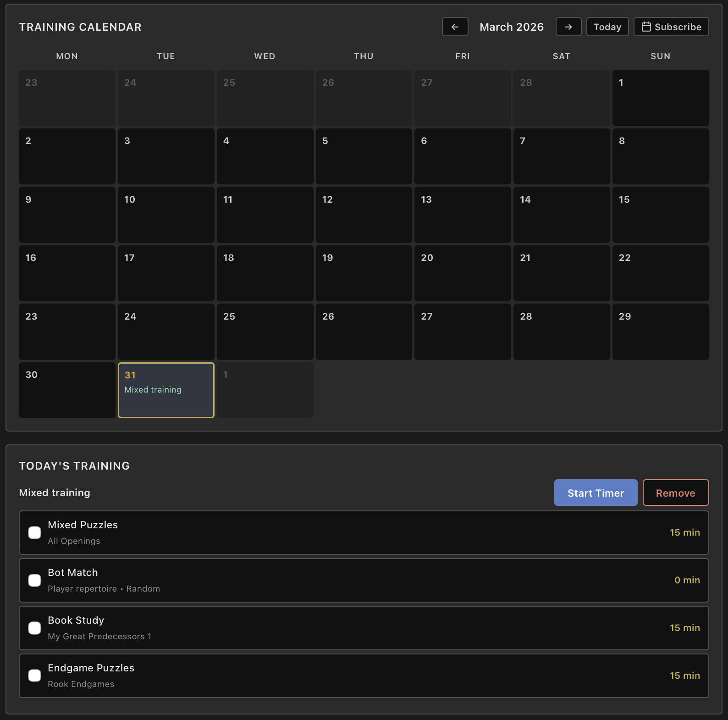Screen dimensions: 728x720
Task: Choose March 20 on the calendar
Action: (x=462, y=273)
